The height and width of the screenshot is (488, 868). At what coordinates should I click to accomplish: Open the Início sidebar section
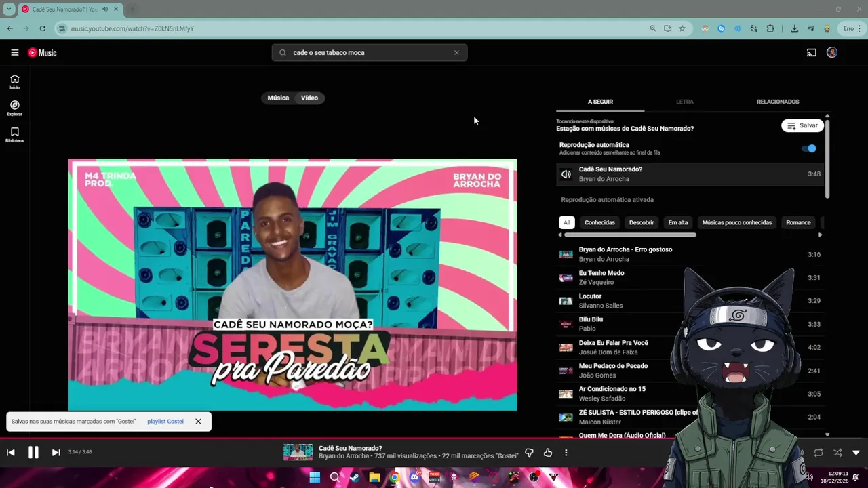[14, 82]
